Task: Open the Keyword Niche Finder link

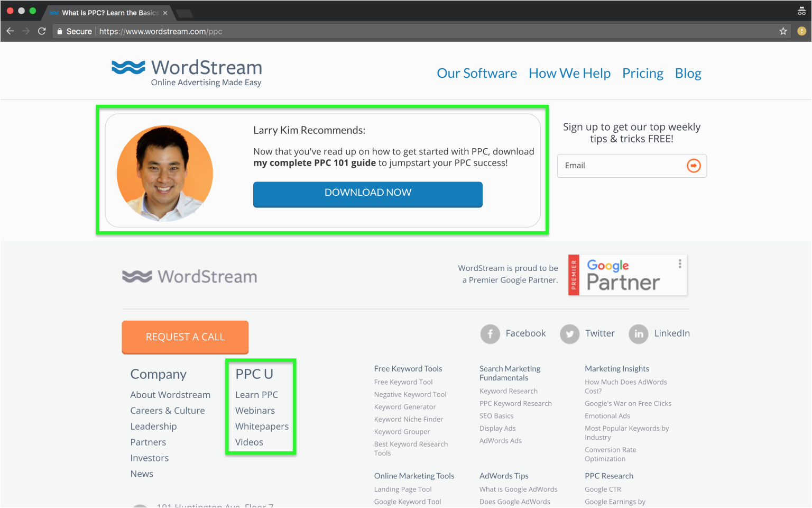Action: [x=408, y=419]
